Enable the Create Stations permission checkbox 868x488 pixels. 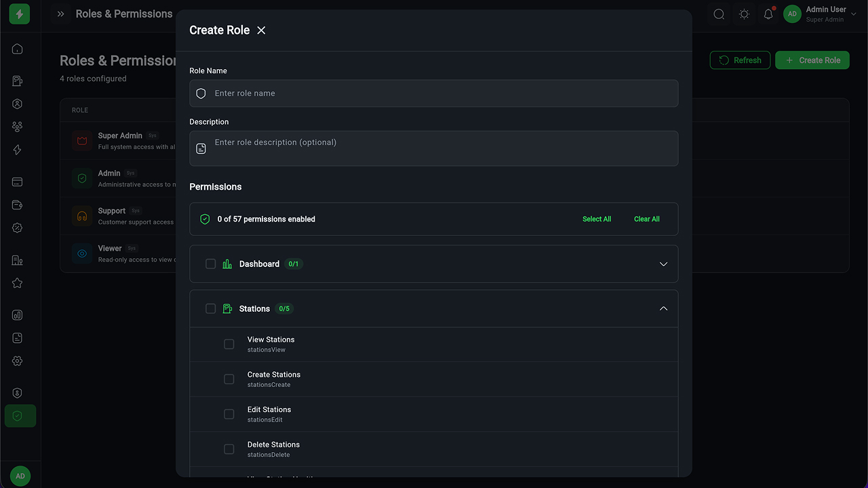coord(229,380)
